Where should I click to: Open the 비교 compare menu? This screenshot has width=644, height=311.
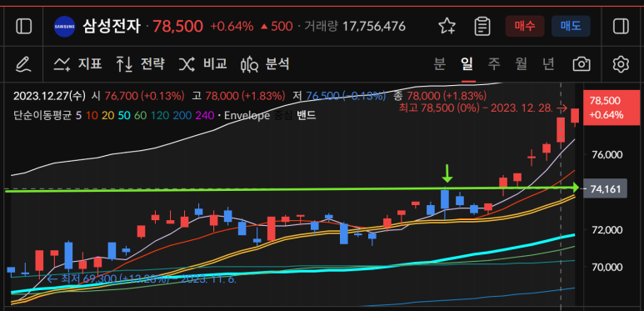[x=202, y=64]
